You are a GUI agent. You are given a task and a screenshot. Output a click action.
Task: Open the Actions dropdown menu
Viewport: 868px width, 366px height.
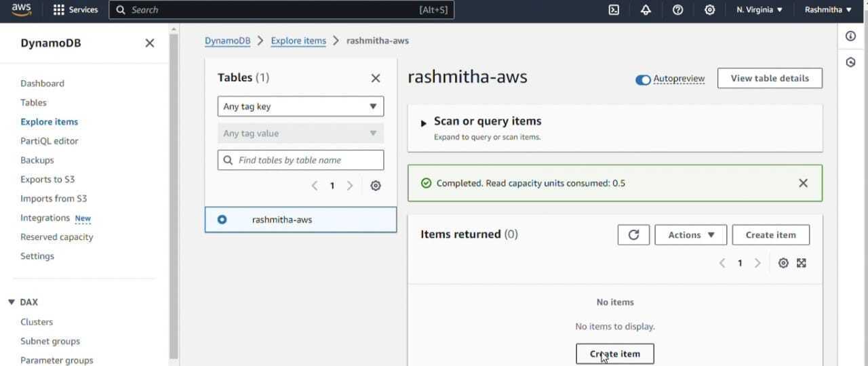point(690,235)
